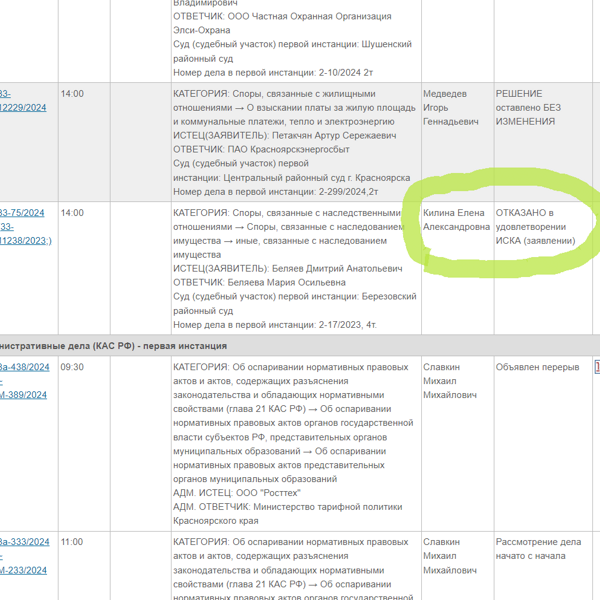Click case number line 2-17/2023, 4т.
This screenshot has width=600, height=600.
275,325
